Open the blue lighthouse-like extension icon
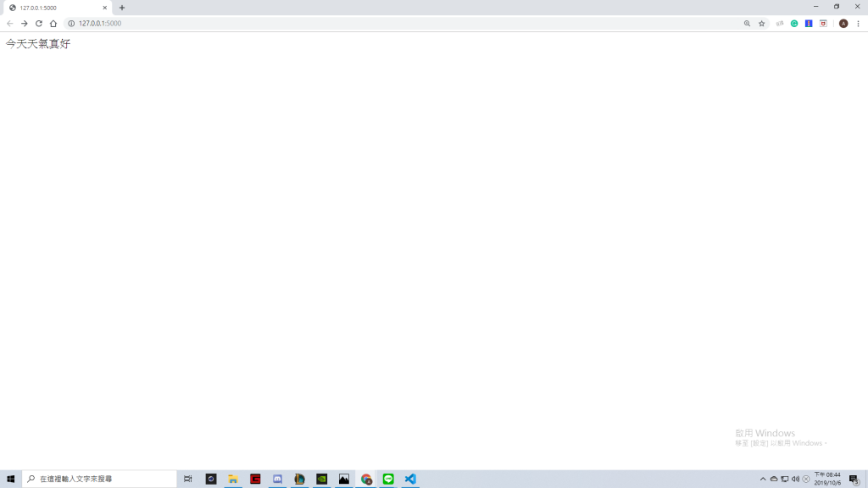 pos(809,23)
